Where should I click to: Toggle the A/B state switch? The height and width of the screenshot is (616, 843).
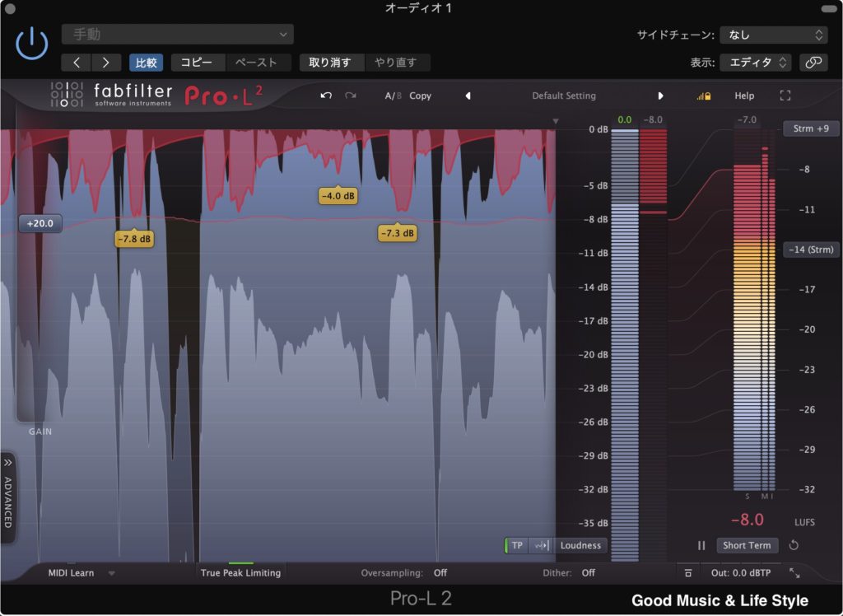click(x=393, y=96)
